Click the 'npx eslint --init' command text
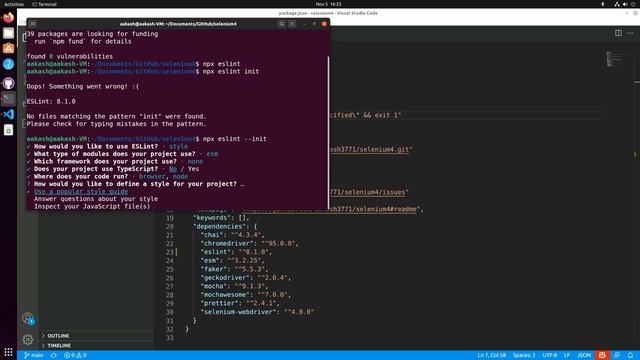 click(x=235, y=139)
